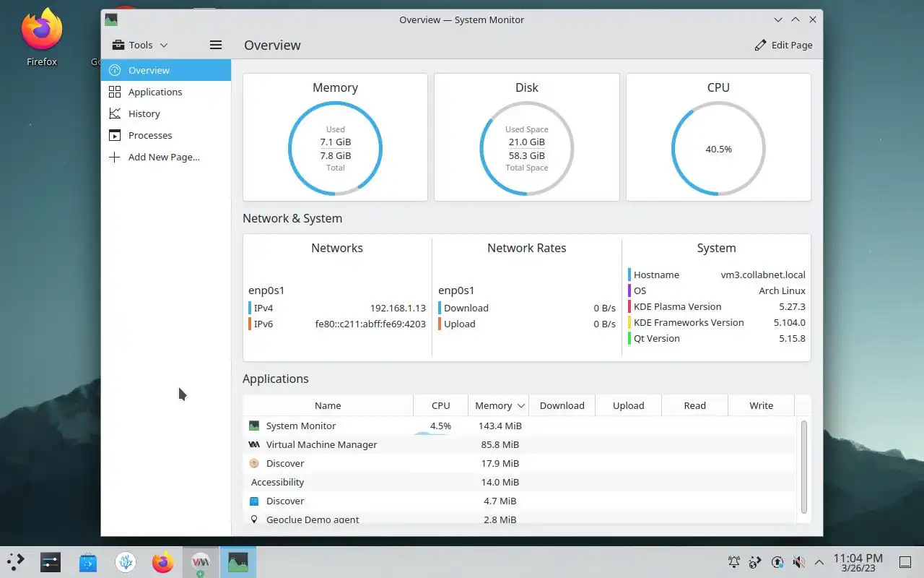Sort applications by Memory column arrow
The image size is (924, 578).
point(520,406)
